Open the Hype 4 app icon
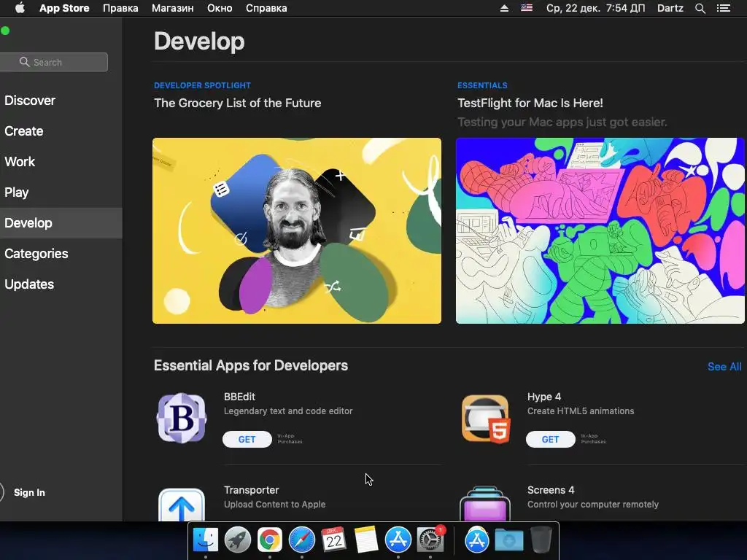 click(x=485, y=419)
